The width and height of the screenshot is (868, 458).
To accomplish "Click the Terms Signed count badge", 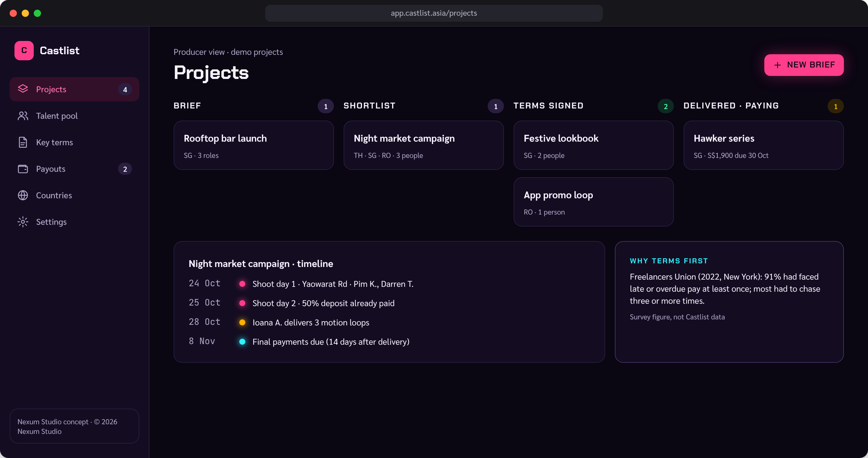I will coord(665,106).
